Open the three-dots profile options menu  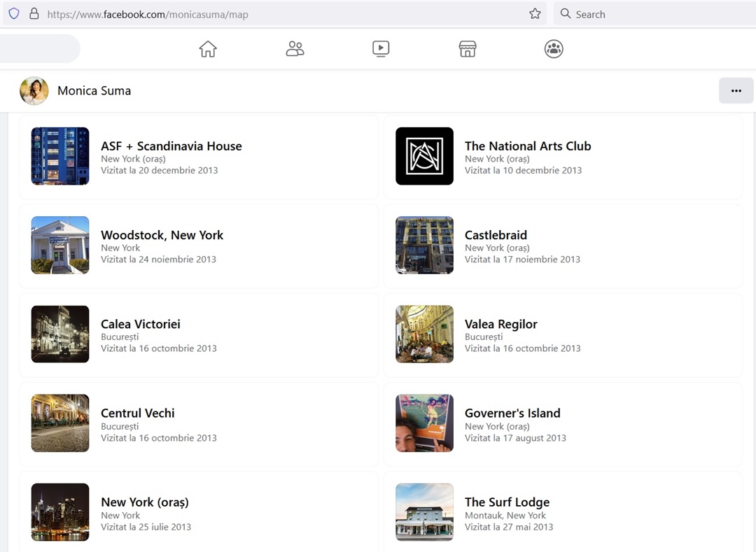tap(736, 91)
